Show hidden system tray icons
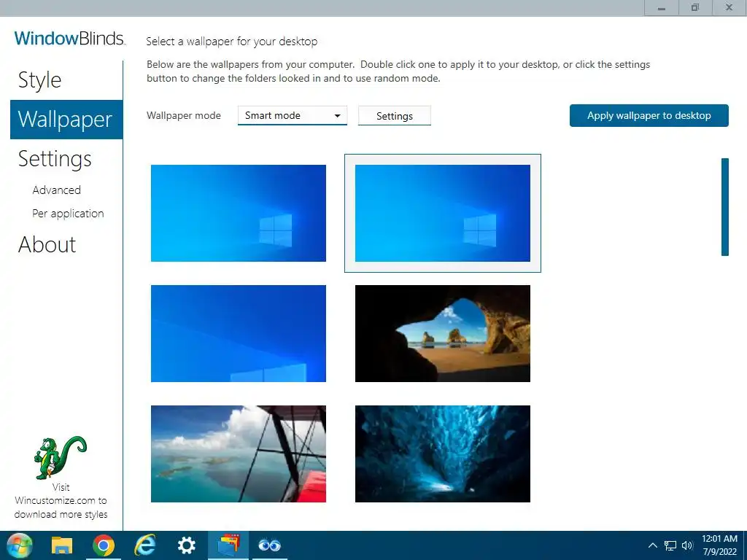 point(653,545)
